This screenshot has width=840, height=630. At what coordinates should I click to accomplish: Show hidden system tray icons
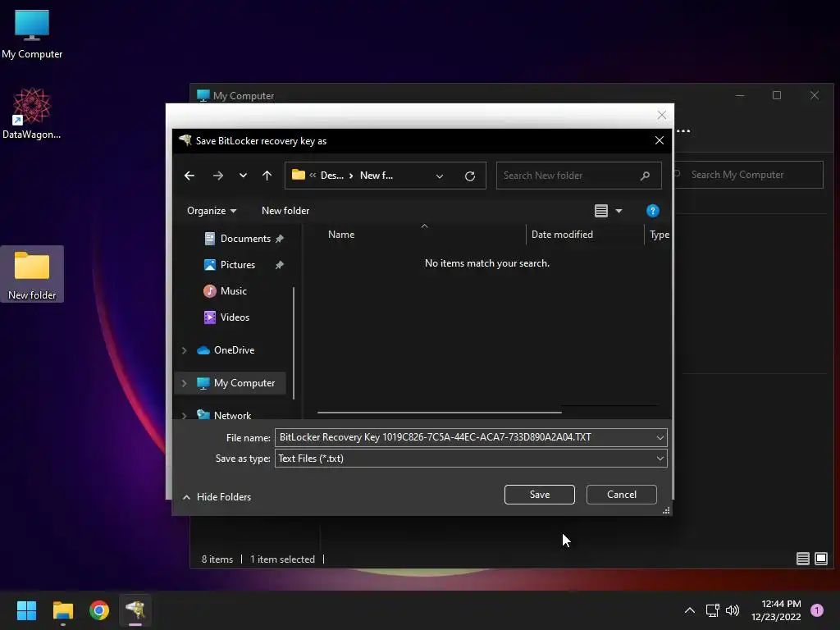click(x=689, y=610)
